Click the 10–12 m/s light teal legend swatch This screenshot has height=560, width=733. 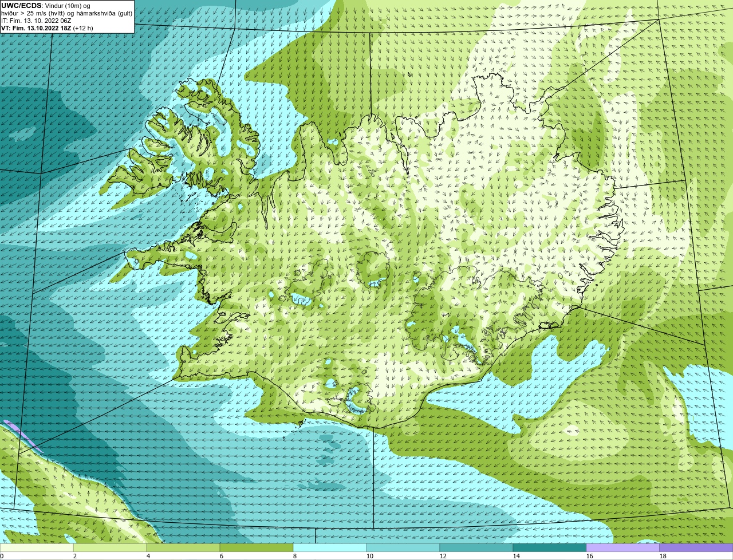click(x=403, y=548)
